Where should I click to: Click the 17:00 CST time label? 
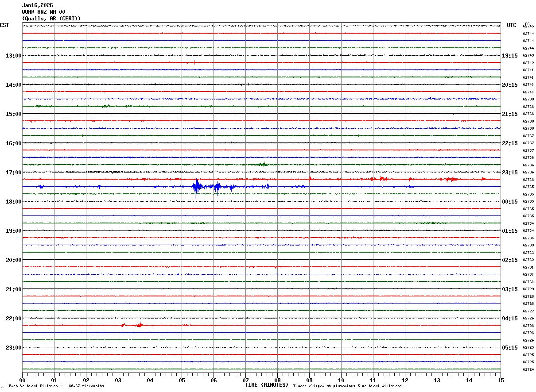13,173
